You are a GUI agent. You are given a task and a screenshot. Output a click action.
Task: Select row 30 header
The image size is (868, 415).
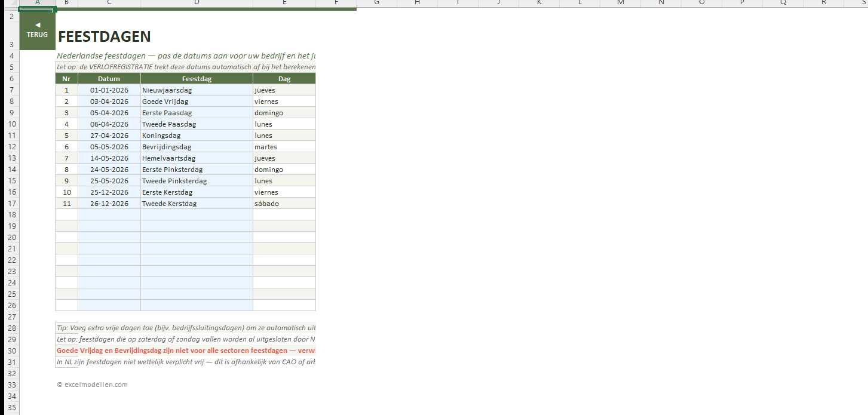pyautogui.click(x=11, y=351)
